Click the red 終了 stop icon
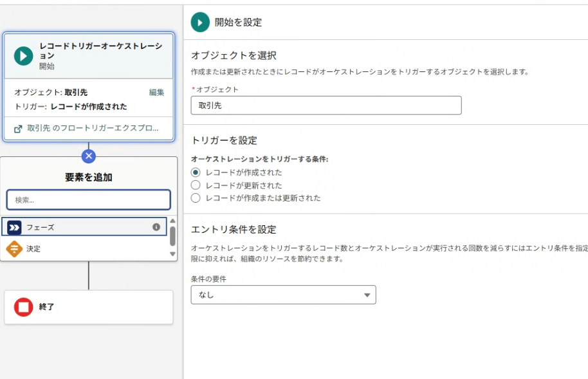 pos(24,307)
